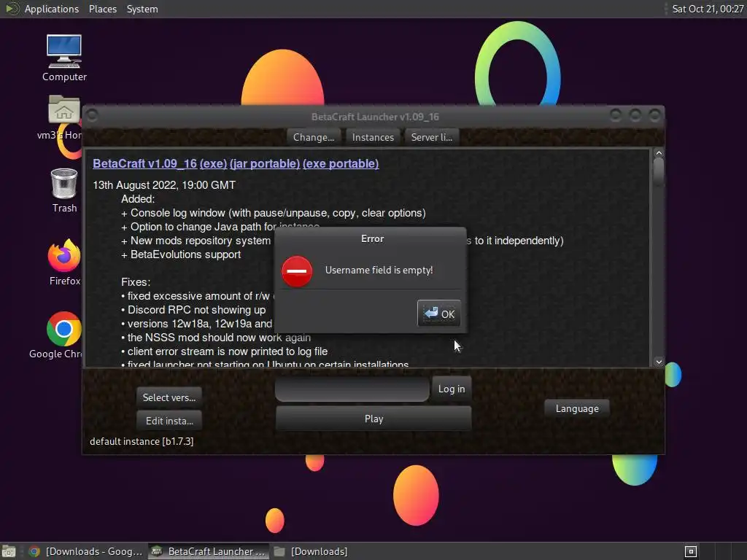
Task: Click the workspace switcher icon in taskbar
Action: pos(691,551)
